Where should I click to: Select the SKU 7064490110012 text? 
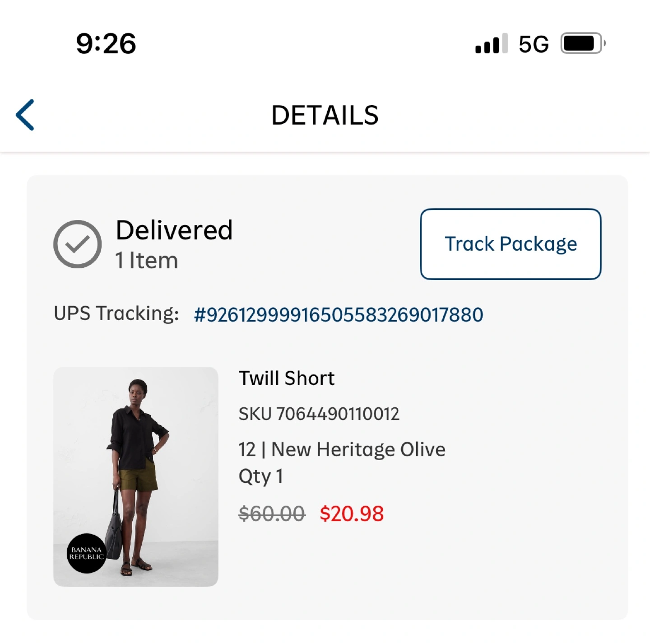point(319,414)
